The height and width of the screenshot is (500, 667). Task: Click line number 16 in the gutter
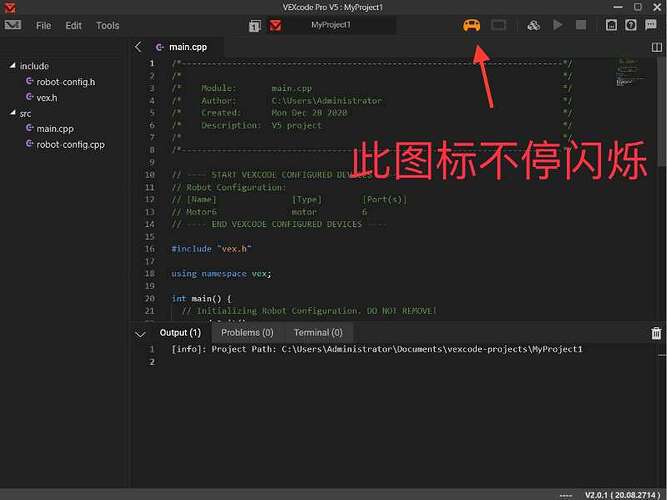(150, 249)
